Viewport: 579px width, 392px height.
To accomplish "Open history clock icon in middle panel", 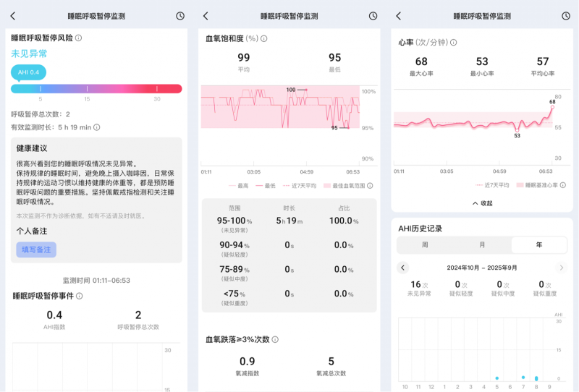I will click(373, 16).
